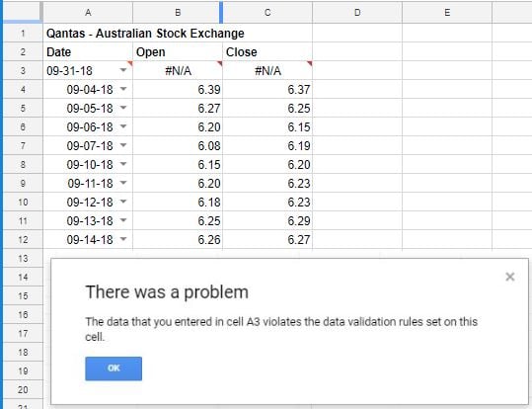Close the problem dialog with the X

click(x=509, y=277)
